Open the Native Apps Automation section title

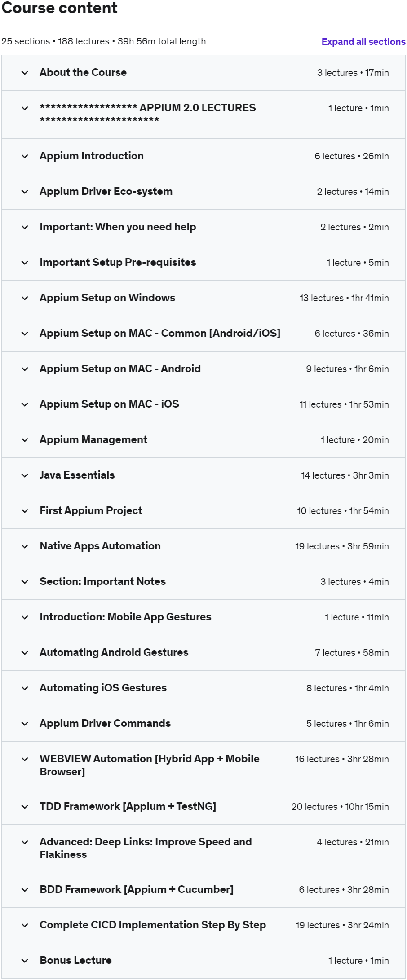100,546
